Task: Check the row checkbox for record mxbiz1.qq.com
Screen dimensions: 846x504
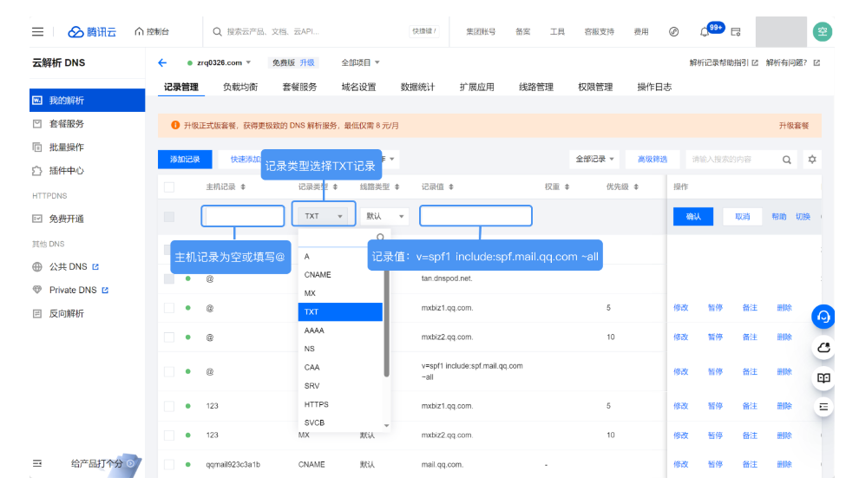Action: pyautogui.click(x=168, y=307)
